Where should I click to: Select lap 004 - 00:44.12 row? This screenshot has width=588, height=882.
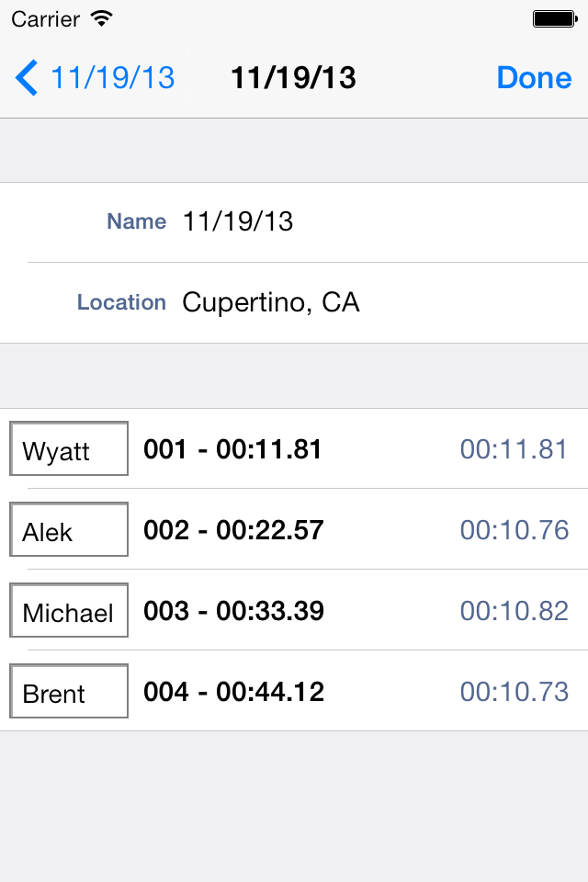pyautogui.click(x=294, y=691)
